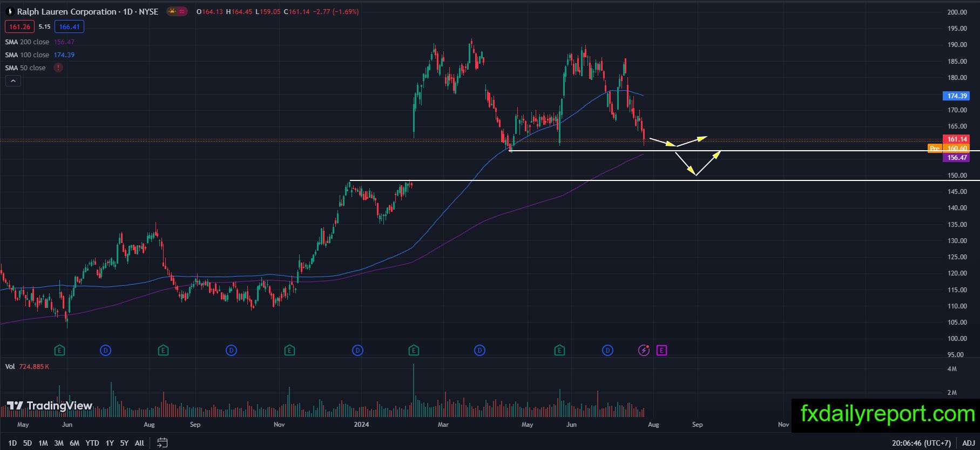Click the Aug label right of Jun 2024
The width and height of the screenshot is (980, 450).
pos(653,425)
